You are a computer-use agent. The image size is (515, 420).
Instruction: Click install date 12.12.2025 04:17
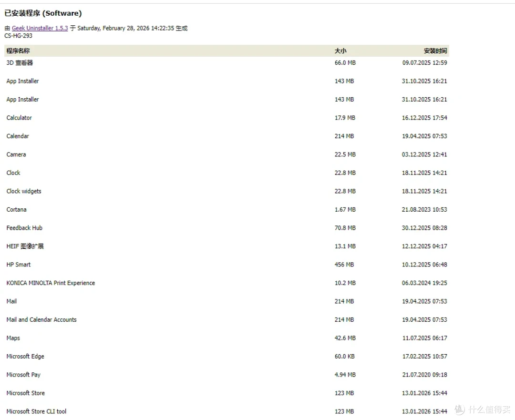425,246
